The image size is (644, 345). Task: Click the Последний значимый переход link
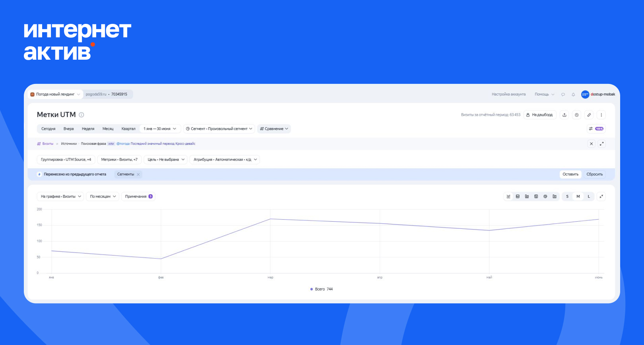tap(153, 144)
